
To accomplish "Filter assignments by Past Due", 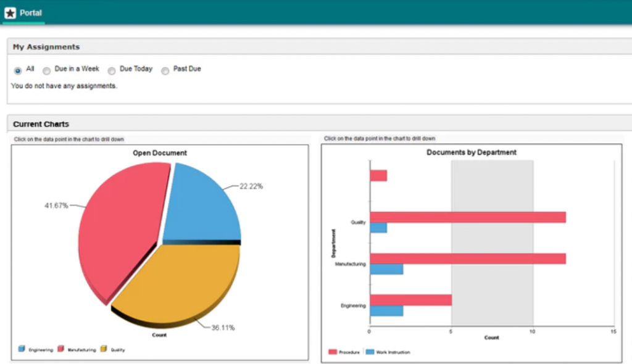I will [165, 70].
